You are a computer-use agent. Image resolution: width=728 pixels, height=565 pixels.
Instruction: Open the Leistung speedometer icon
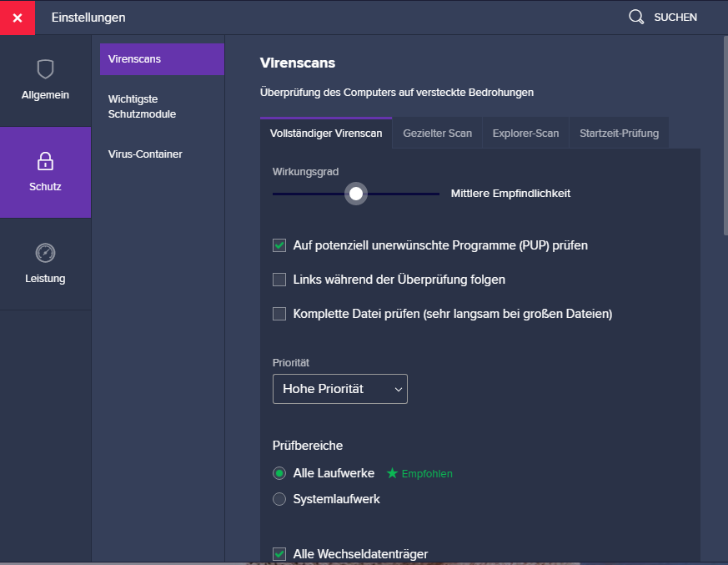[x=45, y=253]
